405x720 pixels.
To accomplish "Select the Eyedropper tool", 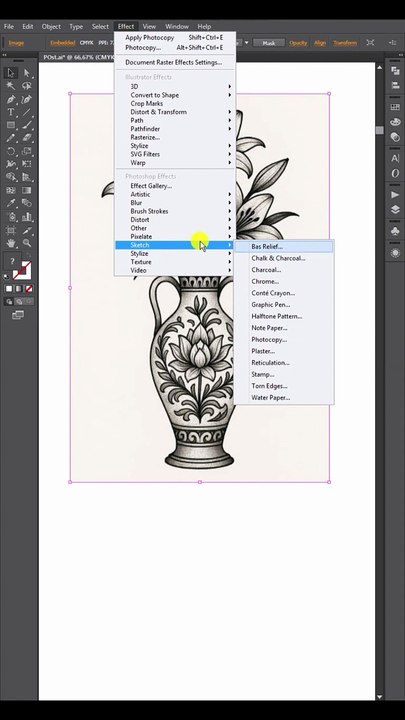I will pos(11,203).
